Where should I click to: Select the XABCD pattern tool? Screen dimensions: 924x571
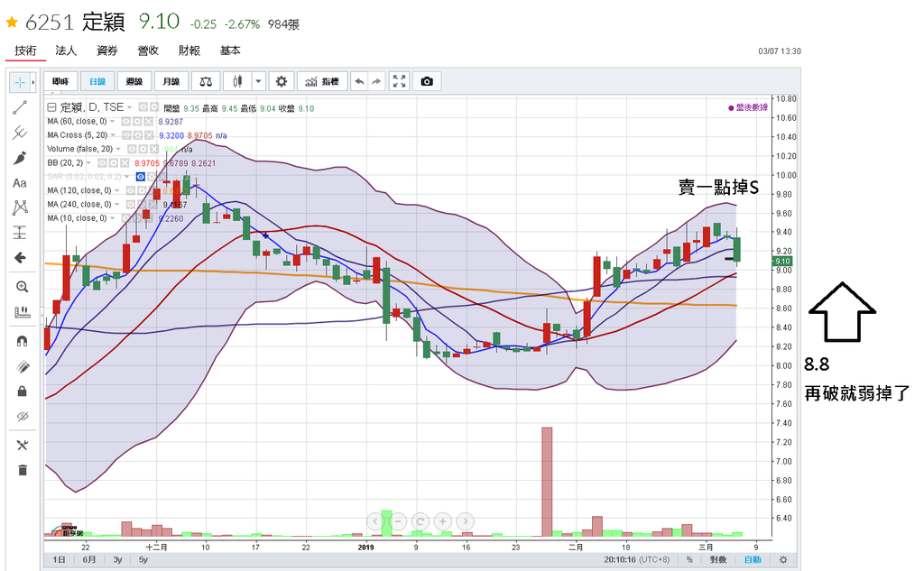click(x=20, y=207)
